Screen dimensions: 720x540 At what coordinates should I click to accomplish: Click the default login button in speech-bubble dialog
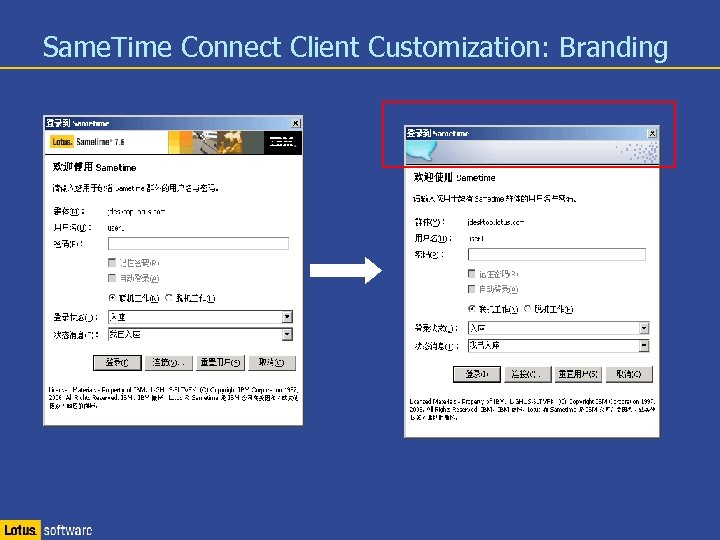[477, 374]
